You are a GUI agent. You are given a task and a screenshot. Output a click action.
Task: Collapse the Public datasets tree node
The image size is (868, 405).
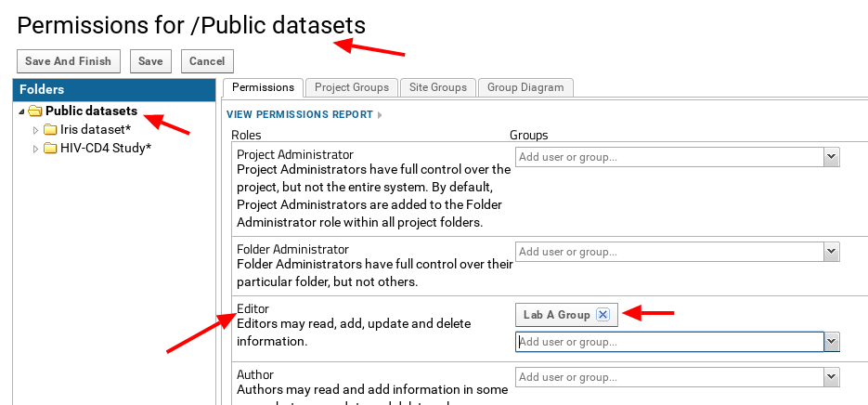click(21, 111)
